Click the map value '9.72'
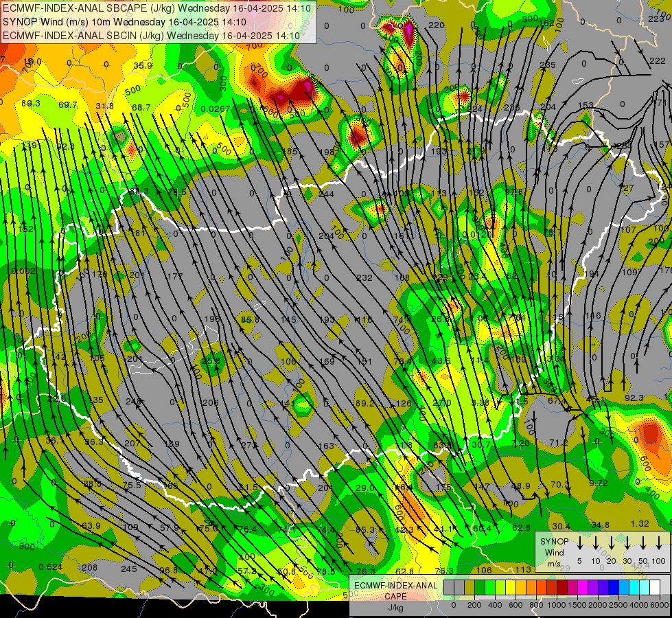The image size is (672, 618). 599,483
